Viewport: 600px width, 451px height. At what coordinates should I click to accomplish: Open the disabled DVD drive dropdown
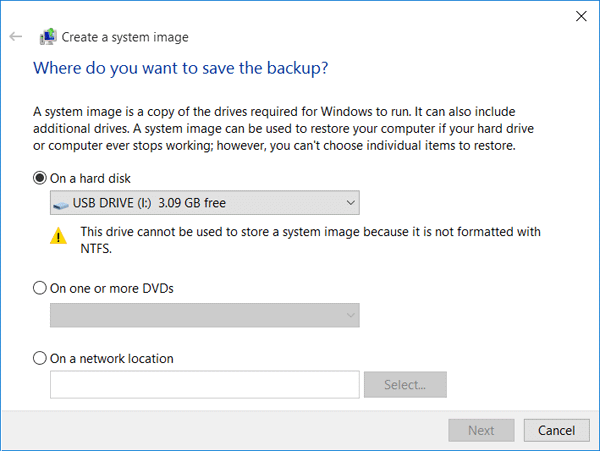point(205,315)
